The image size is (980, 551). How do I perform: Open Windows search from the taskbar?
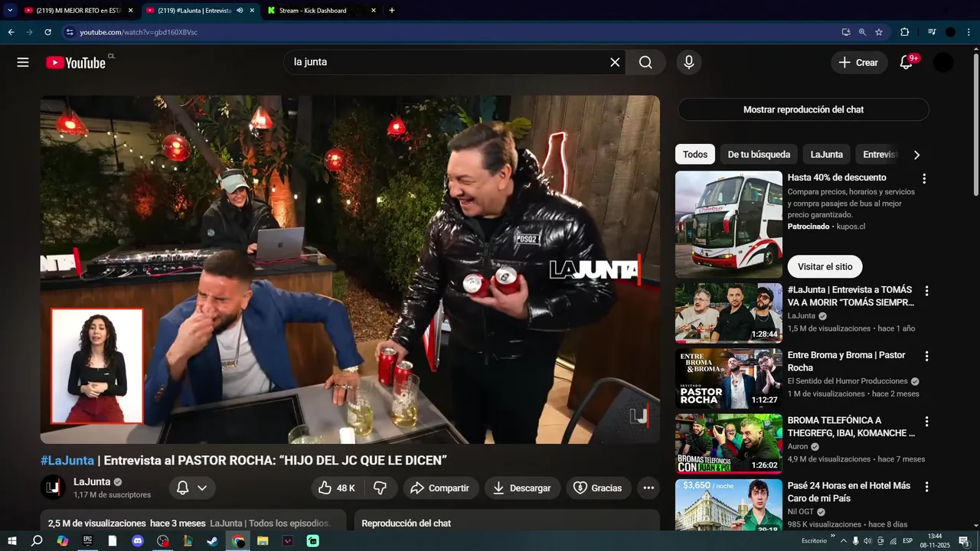coord(37,541)
